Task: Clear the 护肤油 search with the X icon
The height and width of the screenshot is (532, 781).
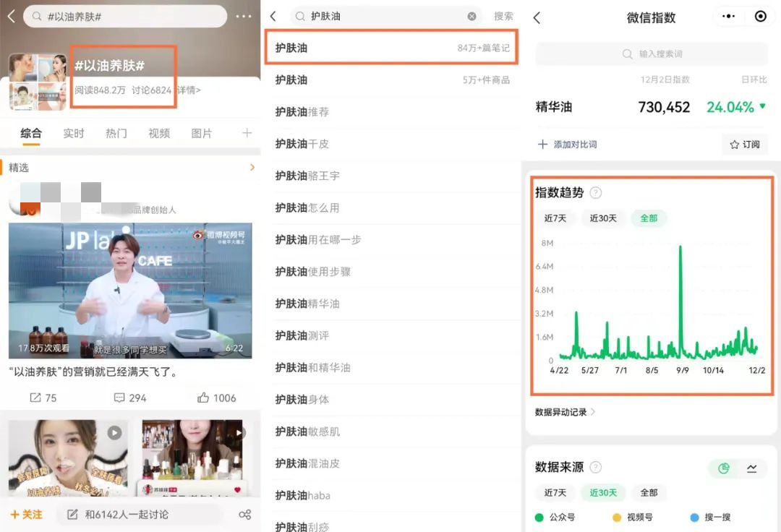Action: (x=471, y=16)
